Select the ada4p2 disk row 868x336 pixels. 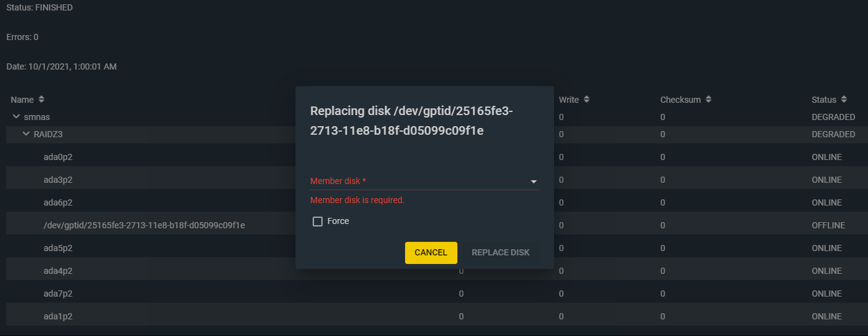click(58, 271)
